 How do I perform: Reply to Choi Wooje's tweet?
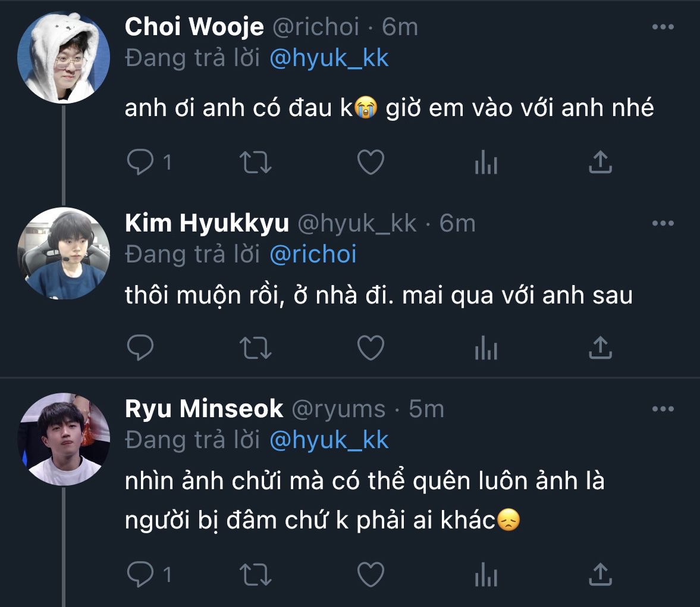pyautogui.click(x=140, y=162)
